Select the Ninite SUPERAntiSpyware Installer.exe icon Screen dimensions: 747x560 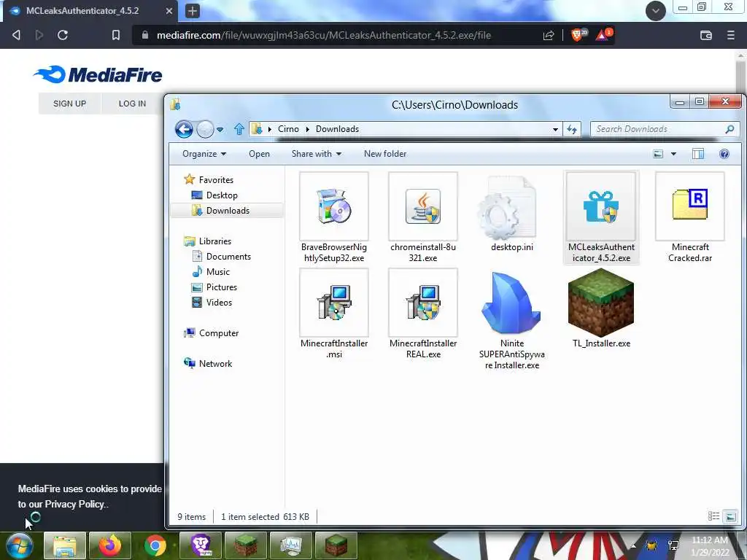[511, 303]
